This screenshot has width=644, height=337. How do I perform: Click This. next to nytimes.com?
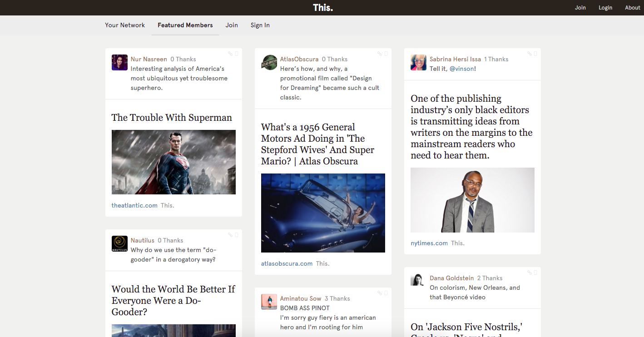pos(457,243)
